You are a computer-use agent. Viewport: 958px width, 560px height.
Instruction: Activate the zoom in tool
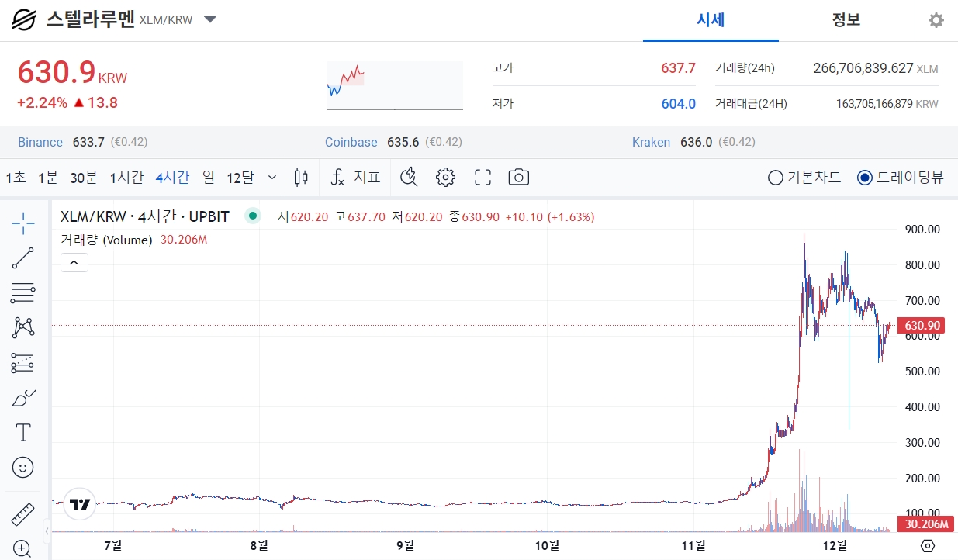pyautogui.click(x=23, y=548)
